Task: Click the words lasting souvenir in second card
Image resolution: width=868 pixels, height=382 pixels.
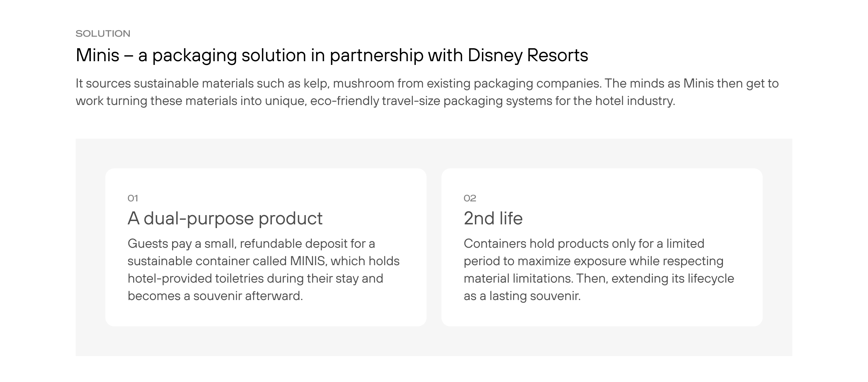Action: pos(535,296)
